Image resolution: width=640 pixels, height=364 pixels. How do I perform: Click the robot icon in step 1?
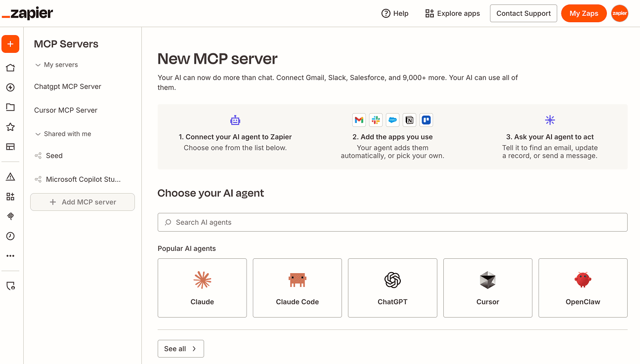(235, 120)
